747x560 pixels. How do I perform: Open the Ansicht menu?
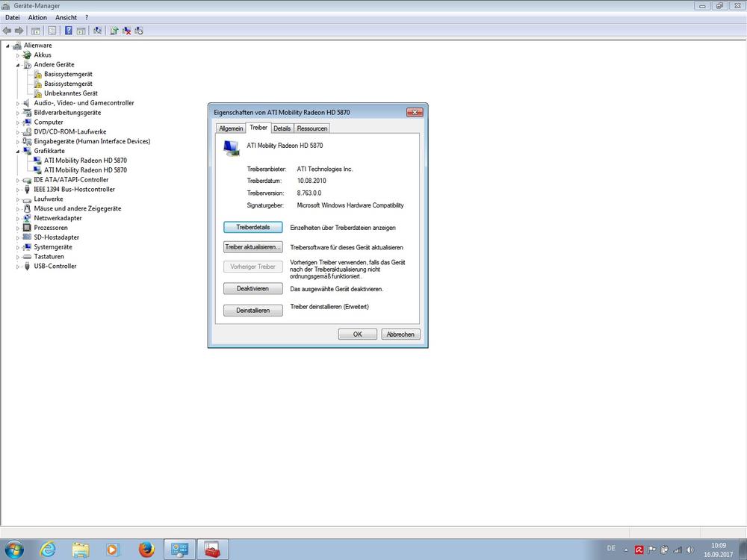tap(66, 17)
